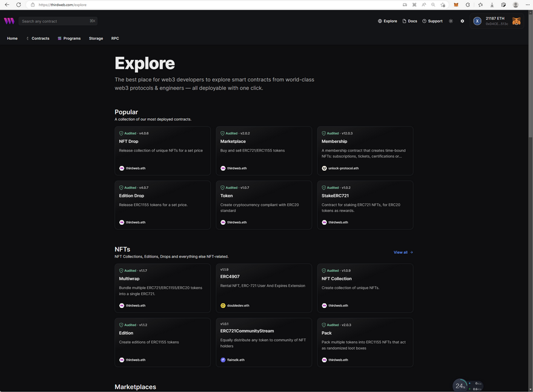The image size is (533, 392).
Task: Switch to Contracts tab
Action: pos(38,38)
